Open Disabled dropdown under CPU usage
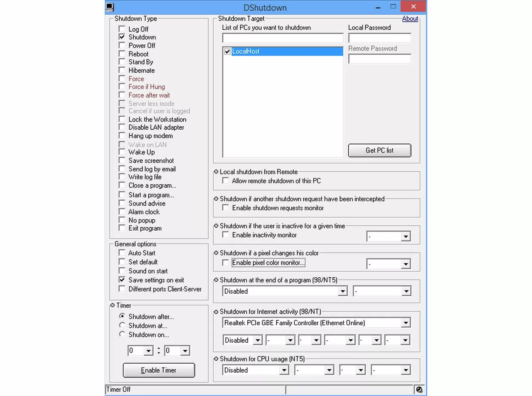This screenshot has width=532, height=396. point(284,370)
